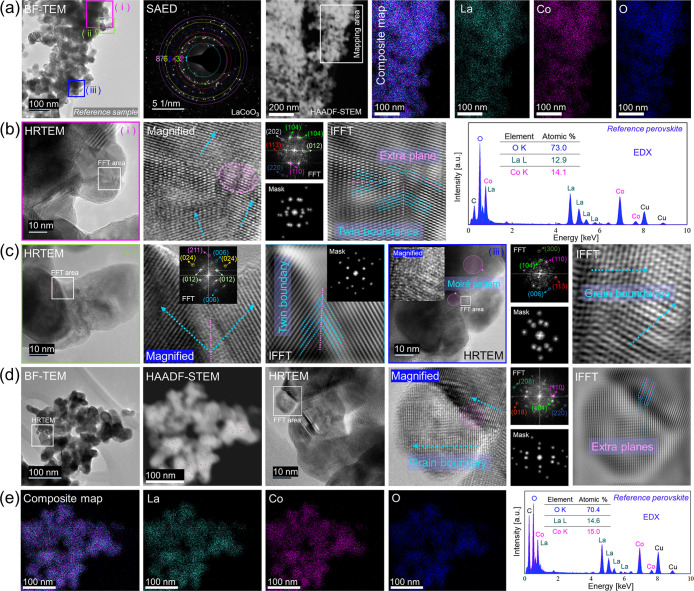Click the 'Co' elemental map in panel (a)
694x591 pixels.
click(x=572, y=59)
